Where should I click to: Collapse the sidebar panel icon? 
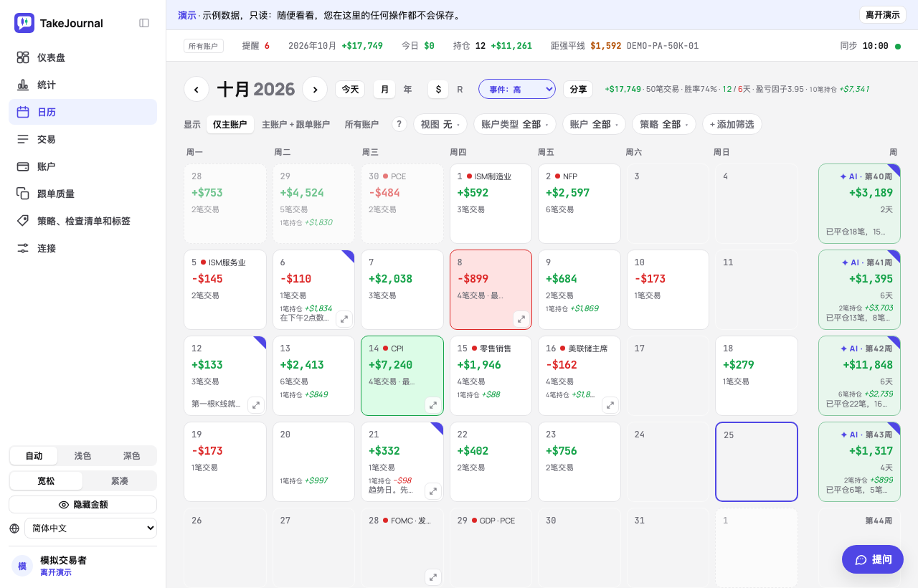coord(144,23)
